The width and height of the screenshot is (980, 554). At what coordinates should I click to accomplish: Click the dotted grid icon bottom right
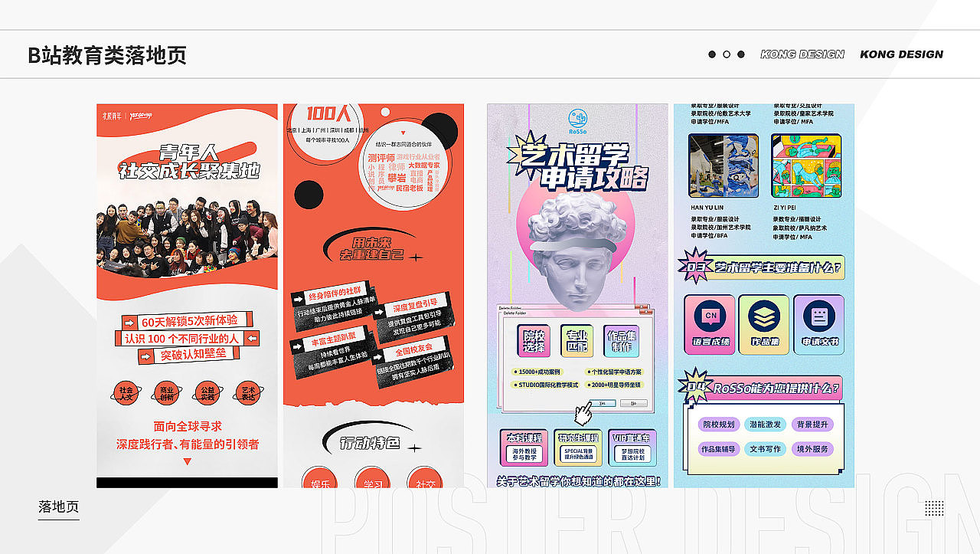[x=934, y=509]
